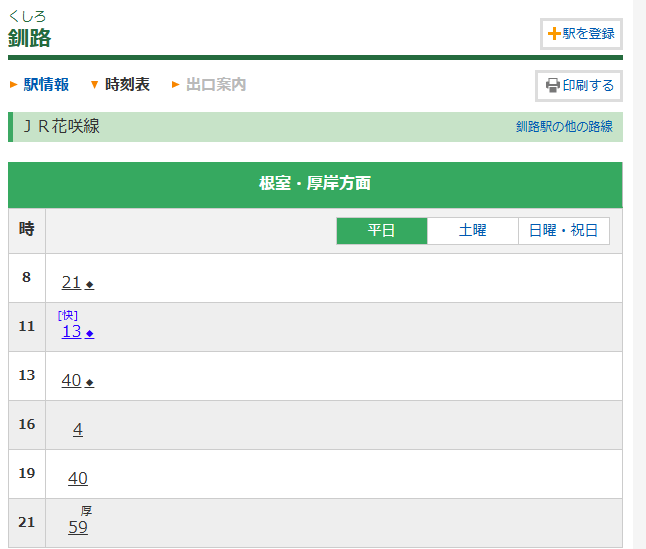This screenshot has height=549, width=646.
Task: Open the 16:04 departure link
Action: (78, 430)
